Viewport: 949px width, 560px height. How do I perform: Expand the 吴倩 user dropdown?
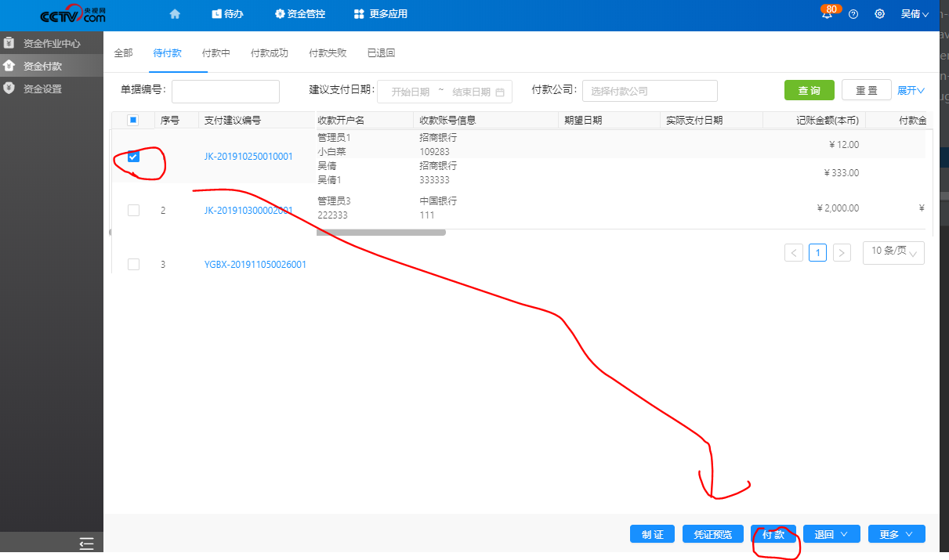[915, 14]
